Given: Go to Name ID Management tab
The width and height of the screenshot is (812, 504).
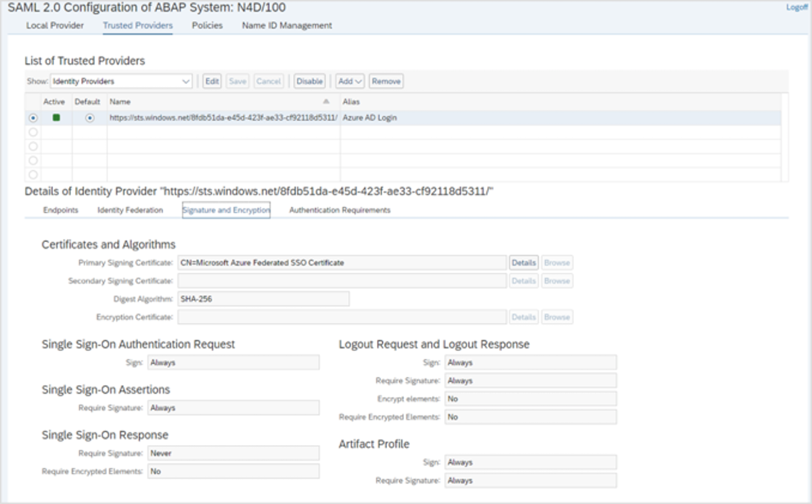Looking at the screenshot, I should pyautogui.click(x=287, y=26).
